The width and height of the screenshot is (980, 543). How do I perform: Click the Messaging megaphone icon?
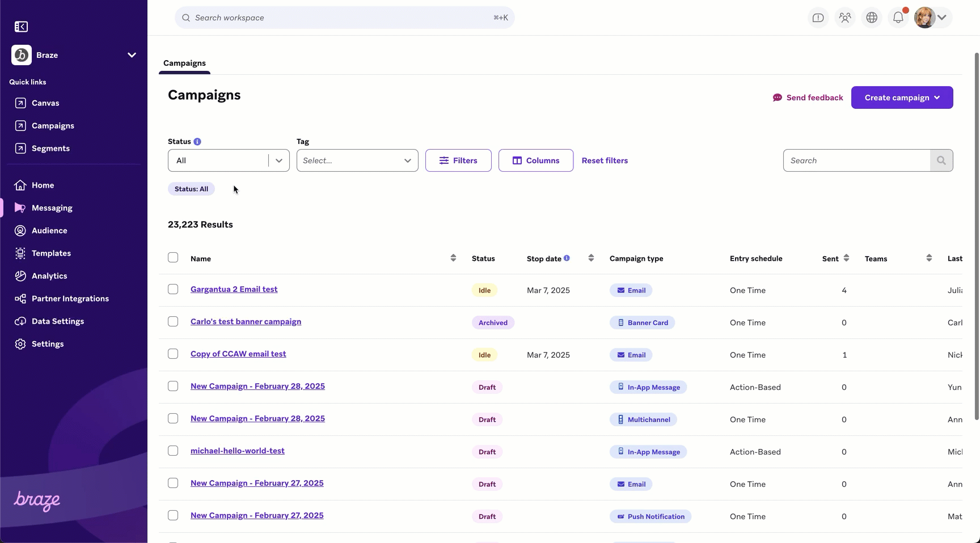pos(20,208)
